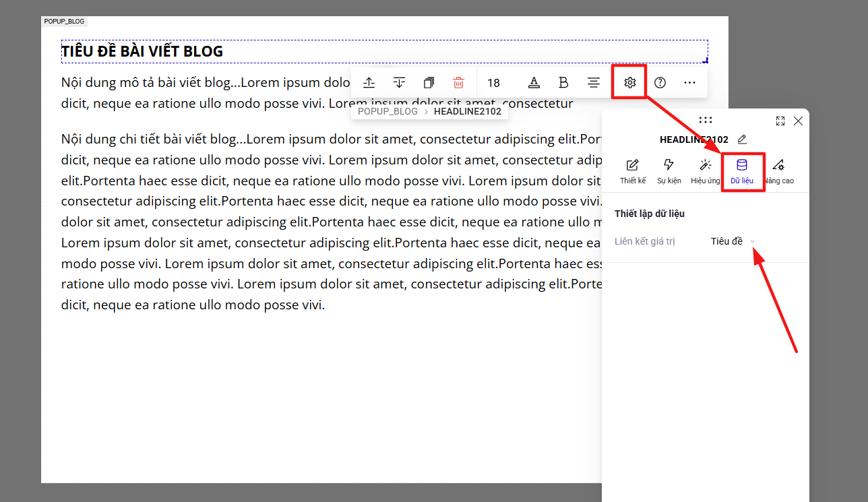This screenshot has height=502, width=868.
Task: Delete element using red trash icon
Action: tap(458, 83)
